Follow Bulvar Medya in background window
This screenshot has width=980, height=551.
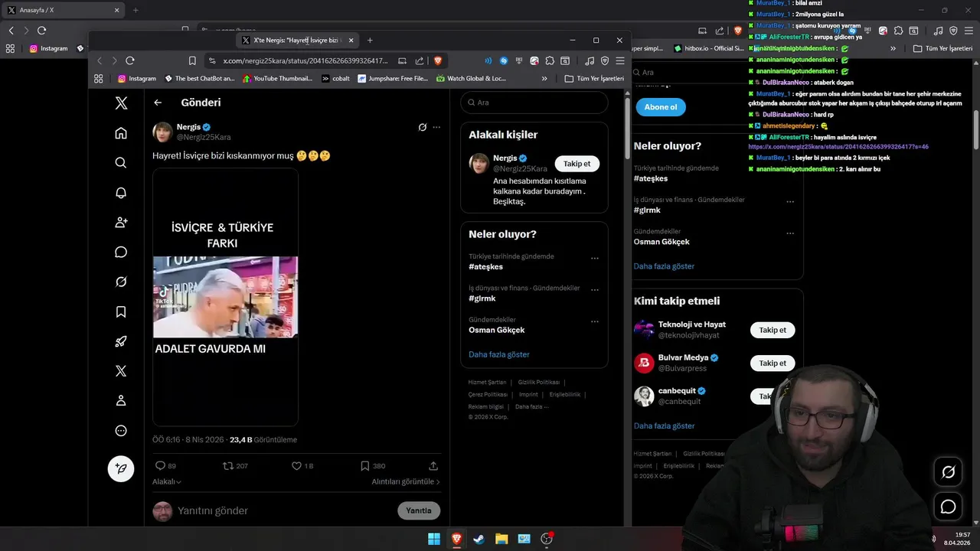tap(773, 363)
